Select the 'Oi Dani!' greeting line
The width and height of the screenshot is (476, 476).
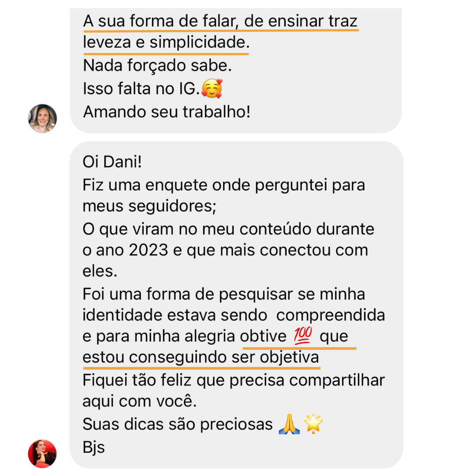coord(112,162)
